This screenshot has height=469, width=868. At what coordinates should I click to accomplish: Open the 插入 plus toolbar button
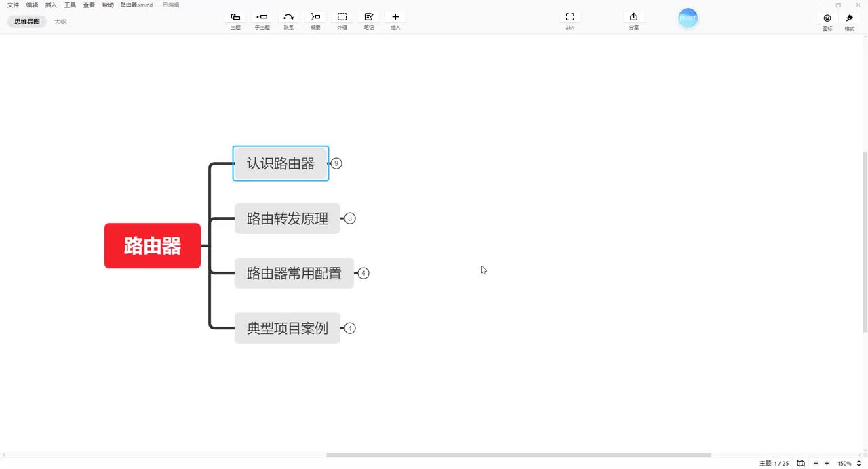[395, 17]
